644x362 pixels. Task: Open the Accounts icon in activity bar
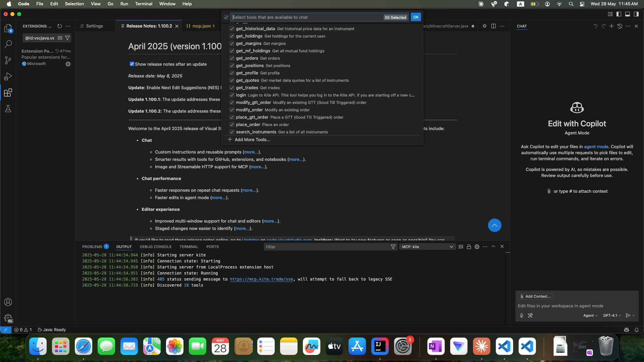(x=8, y=302)
